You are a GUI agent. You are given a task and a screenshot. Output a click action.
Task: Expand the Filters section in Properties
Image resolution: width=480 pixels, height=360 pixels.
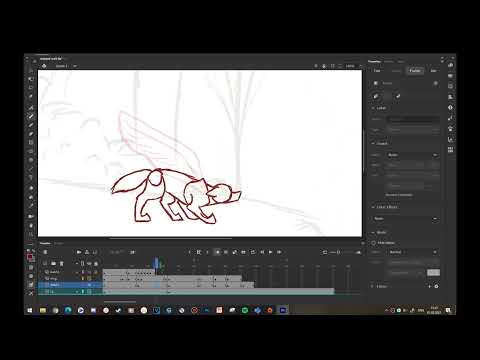[x=373, y=286]
